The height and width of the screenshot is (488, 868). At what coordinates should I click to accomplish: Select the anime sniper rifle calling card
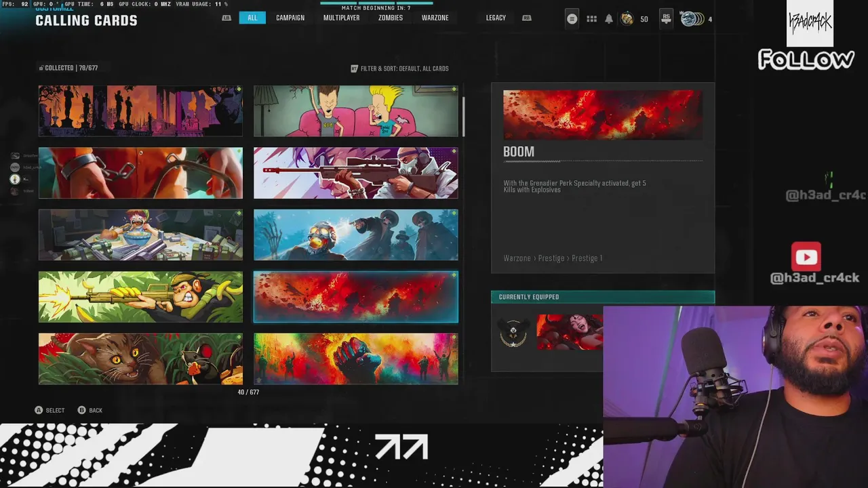[x=356, y=173]
